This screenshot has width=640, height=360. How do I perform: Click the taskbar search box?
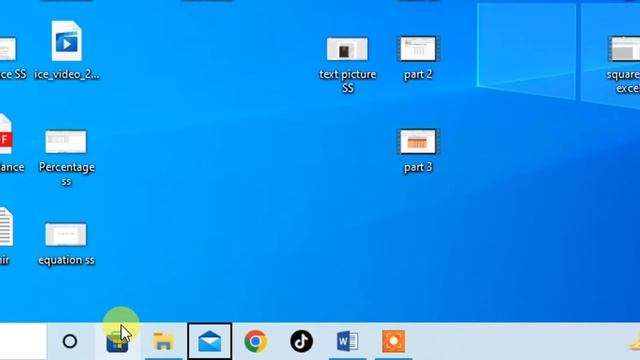pos(23,341)
